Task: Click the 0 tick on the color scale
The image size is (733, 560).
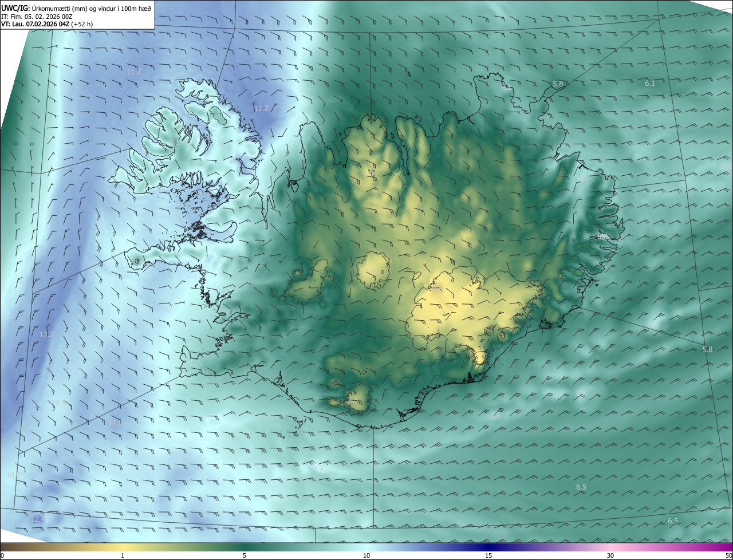Action: (2, 555)
